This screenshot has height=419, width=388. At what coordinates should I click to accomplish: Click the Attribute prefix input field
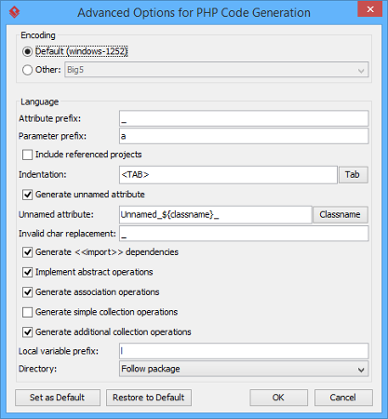(244, 119)
